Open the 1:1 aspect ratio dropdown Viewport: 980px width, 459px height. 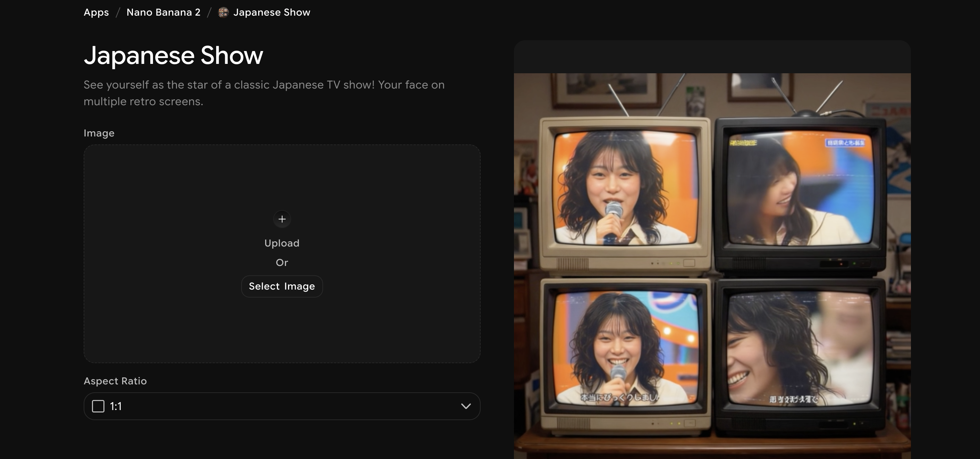(x=281, y=406)
